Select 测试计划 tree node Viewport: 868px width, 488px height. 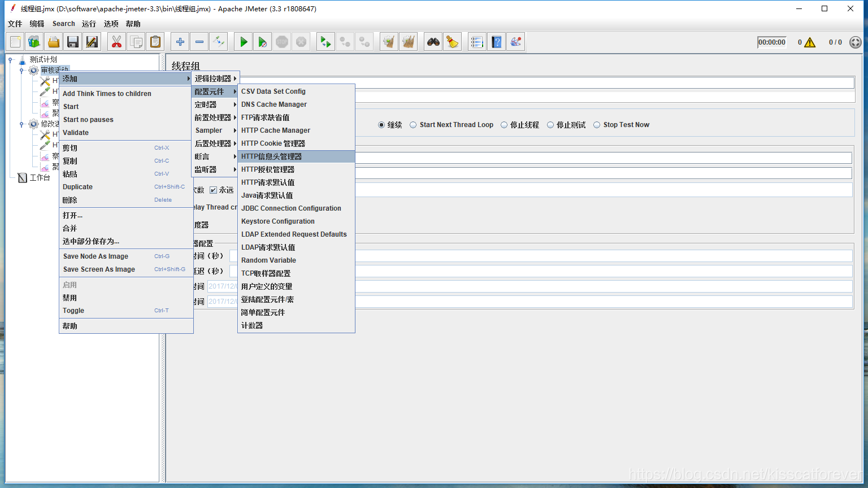point(43,59)
